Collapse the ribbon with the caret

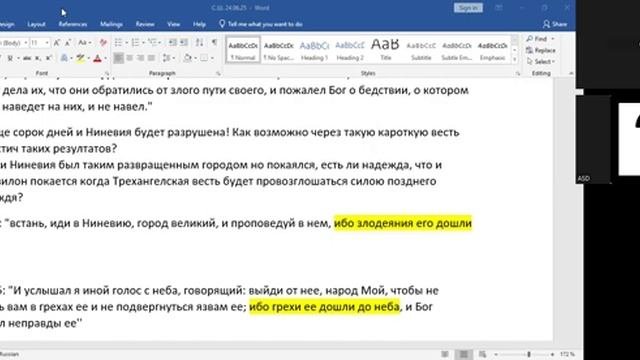point(571,73)
